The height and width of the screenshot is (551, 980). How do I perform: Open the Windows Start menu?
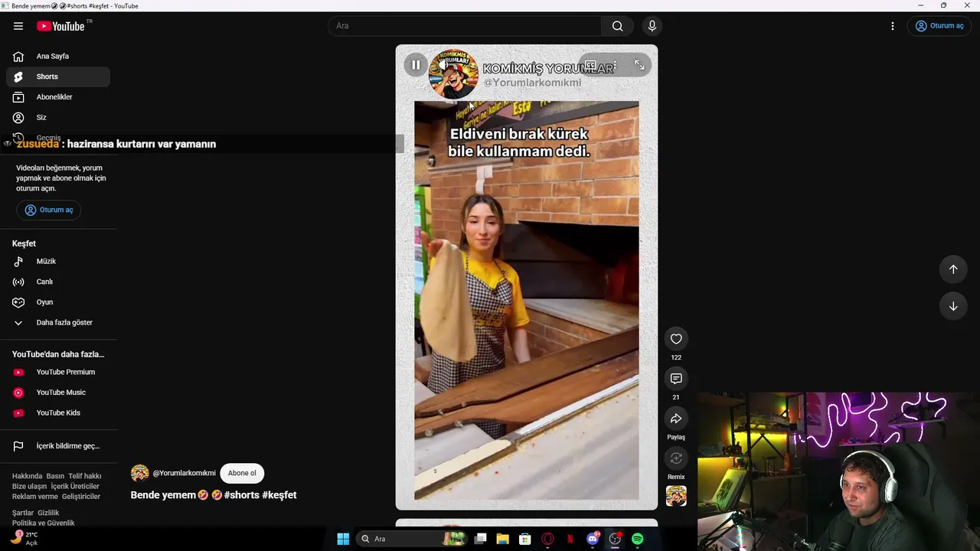click(x=343, y=539)
